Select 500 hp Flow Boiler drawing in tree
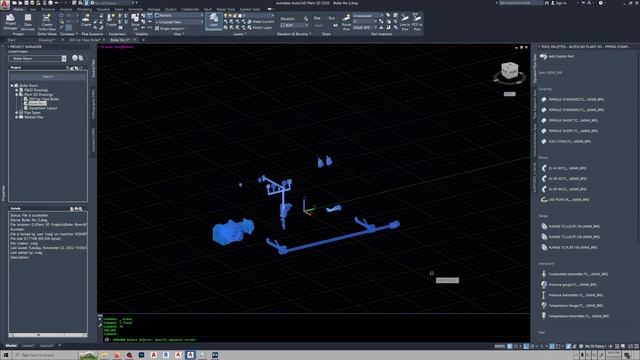 pyautogui.click(x=44, y=99)
